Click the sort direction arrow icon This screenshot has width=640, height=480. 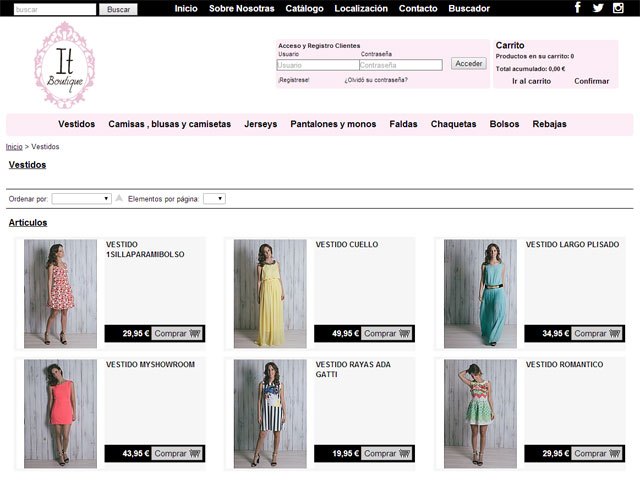(119, 199)
